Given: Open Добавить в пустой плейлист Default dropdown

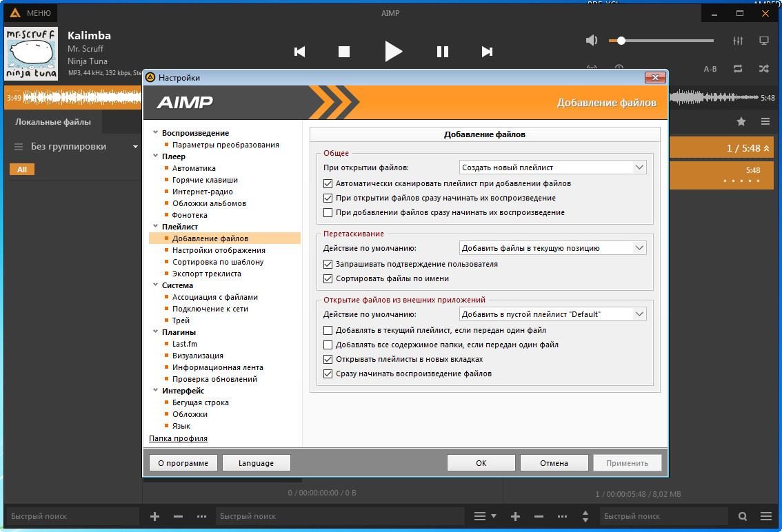Looking at the screenshot, I should [x=552, y=314].
